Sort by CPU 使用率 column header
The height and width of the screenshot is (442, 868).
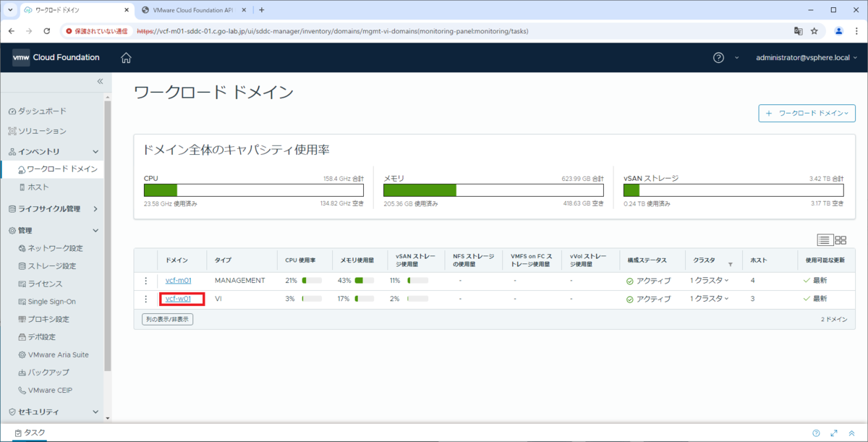(x=300, y=260)
